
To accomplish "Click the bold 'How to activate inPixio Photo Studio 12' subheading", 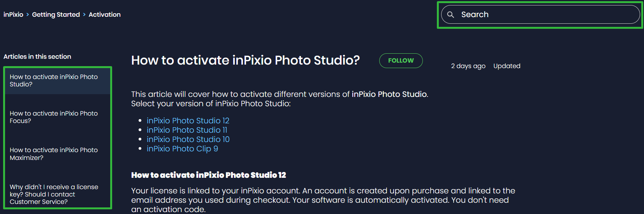I will point(209,175).
